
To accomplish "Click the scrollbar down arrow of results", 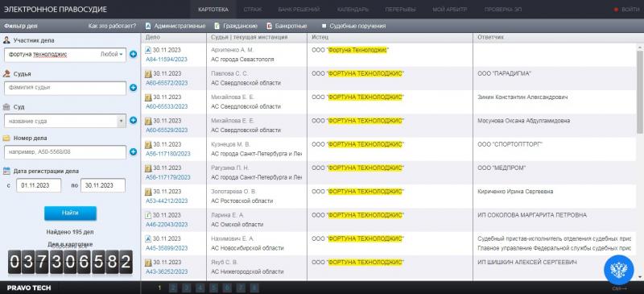I will point(639,277).
